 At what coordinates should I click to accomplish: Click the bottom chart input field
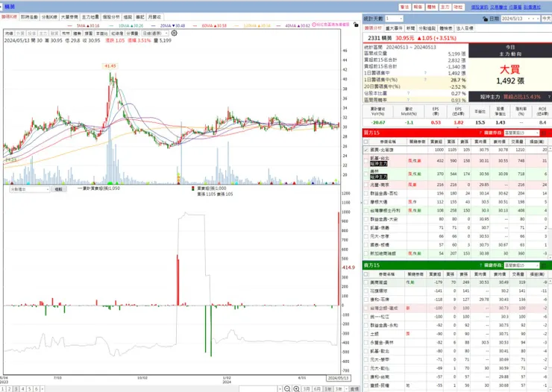258,389
